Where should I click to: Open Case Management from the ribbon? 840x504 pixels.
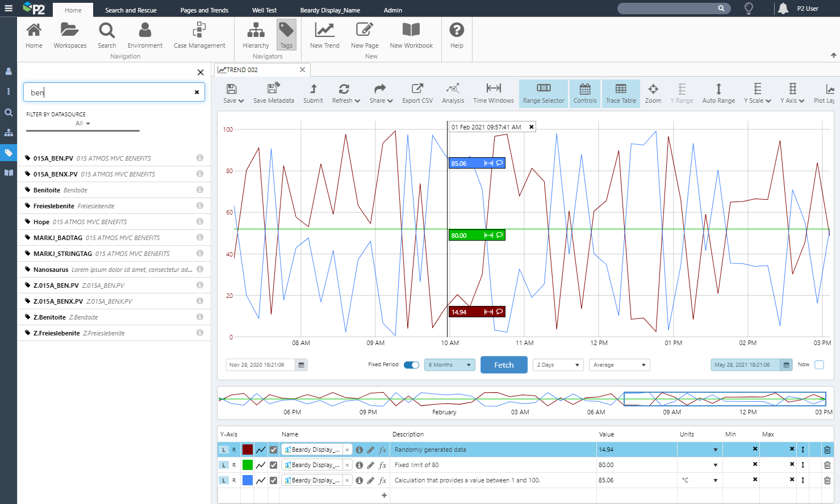(x=199, y=35)
